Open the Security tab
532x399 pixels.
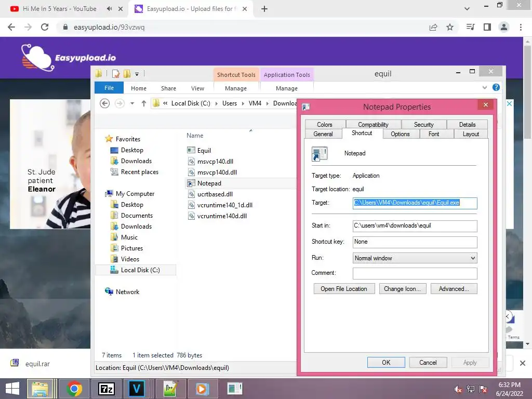pos(423,125)
